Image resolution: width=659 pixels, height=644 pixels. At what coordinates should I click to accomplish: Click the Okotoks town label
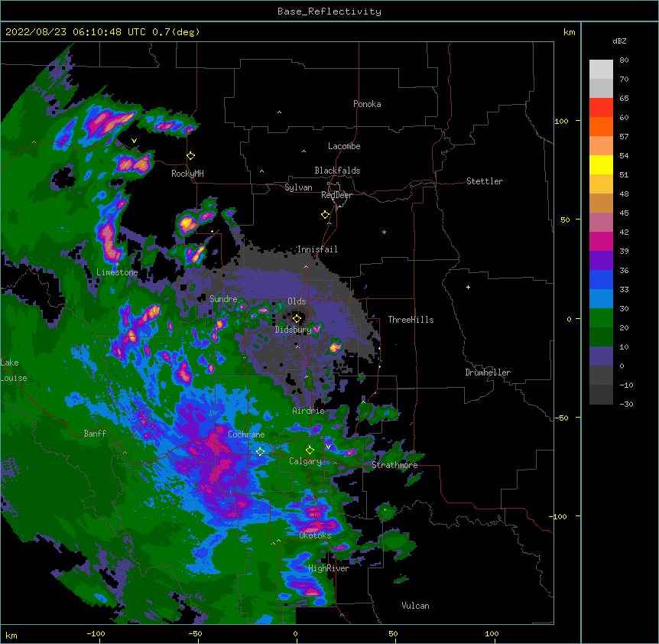[315, 535]
